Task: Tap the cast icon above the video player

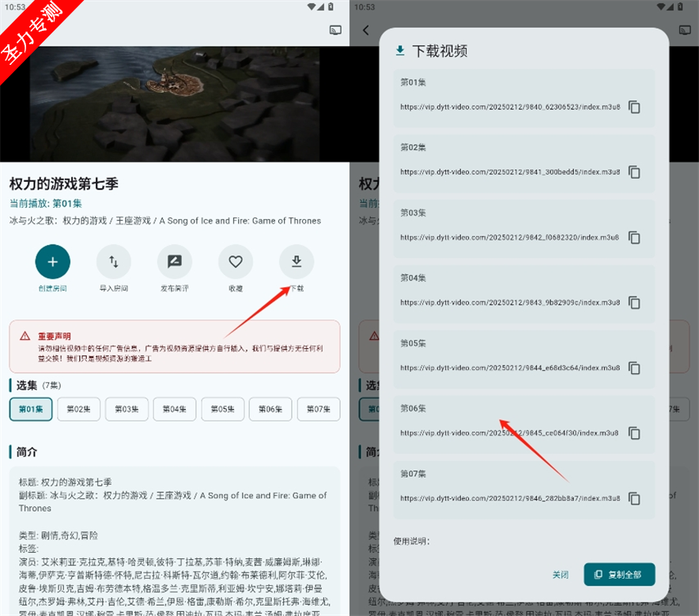Action: pos(335,30)
